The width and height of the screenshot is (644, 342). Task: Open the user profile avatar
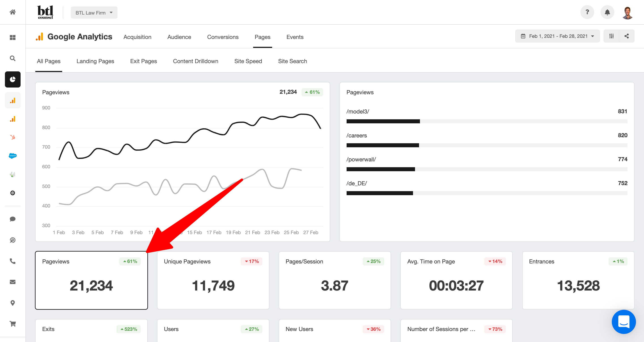pos(627,13)
